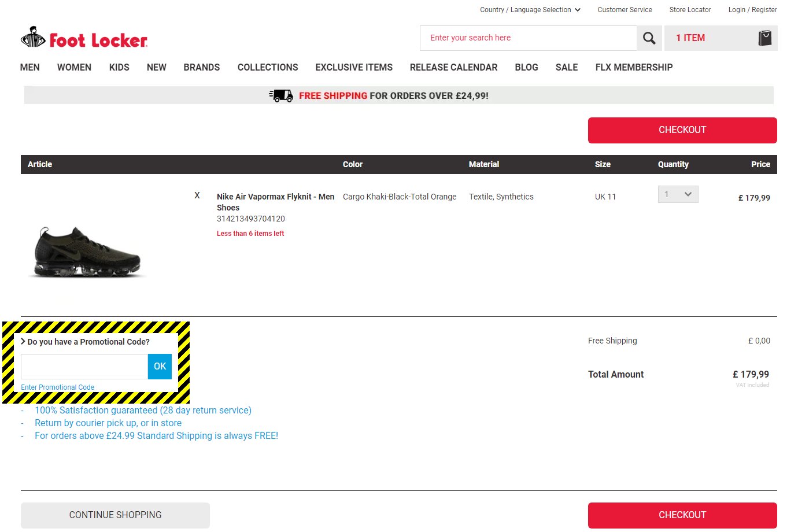The height and width of the screenshot is (532, 798).
Task: Open the Quantity dropdown for the shoes
Action: [678, 194]
